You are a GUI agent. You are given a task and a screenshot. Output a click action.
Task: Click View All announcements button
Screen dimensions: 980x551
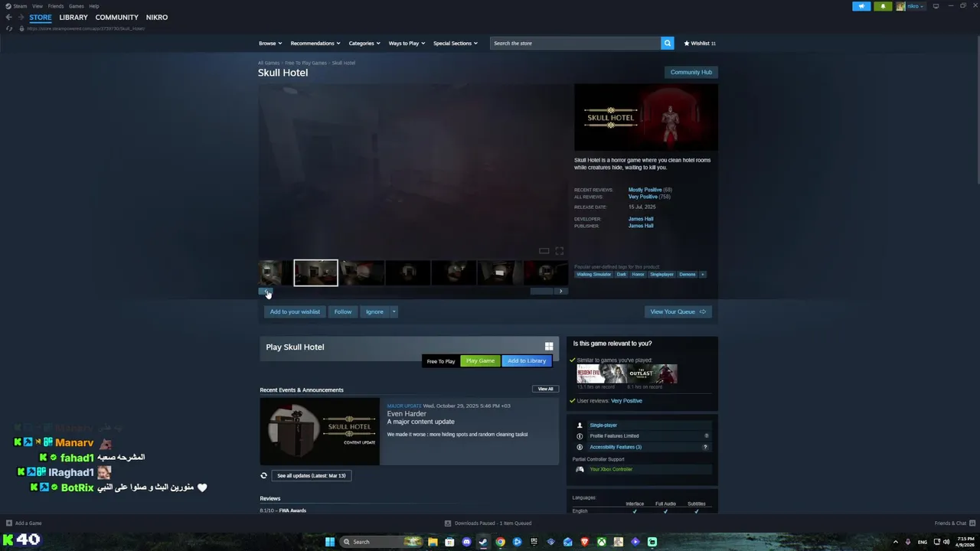tap(545, 389)
